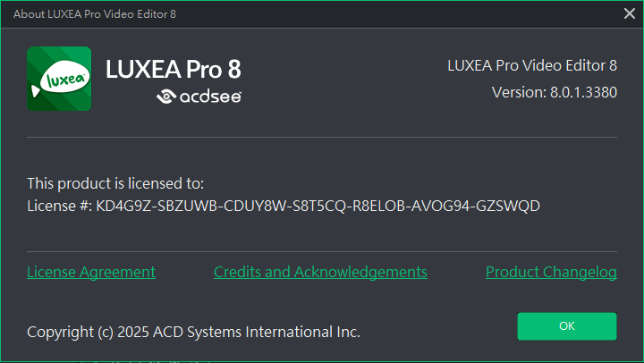Click the Version 8.0.1.3380 text

[x=555, y=92]
